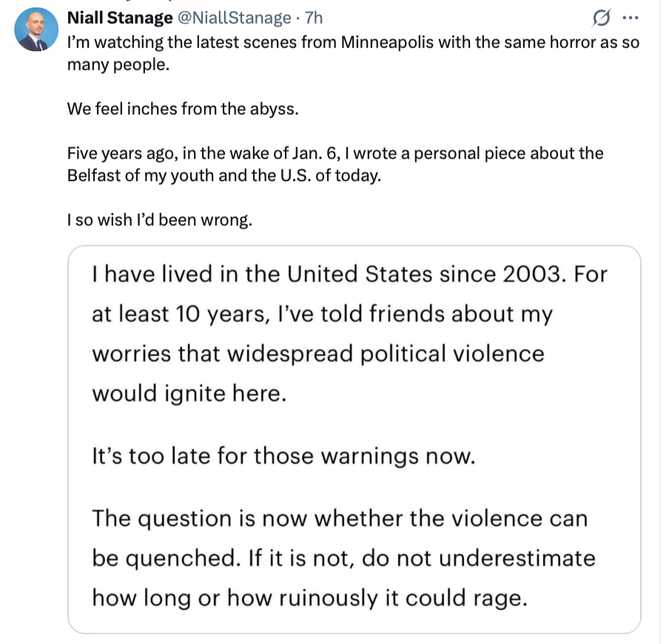This screenshot has width=669, height=644.
Task: Open the post via the 7h timestamp
Action: coord(314,17)
